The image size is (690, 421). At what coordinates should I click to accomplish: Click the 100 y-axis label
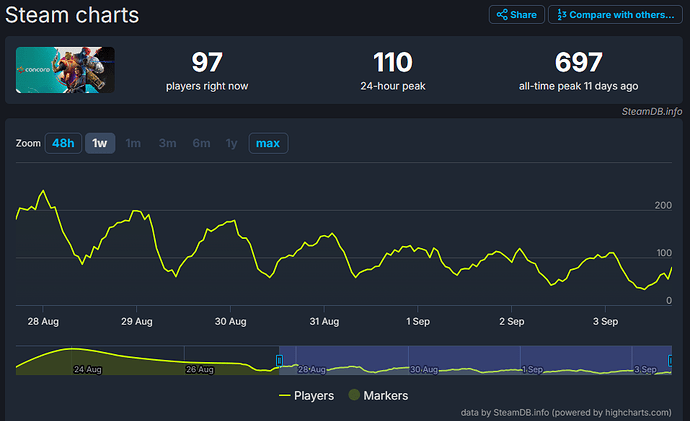click(x=664, y=253)
